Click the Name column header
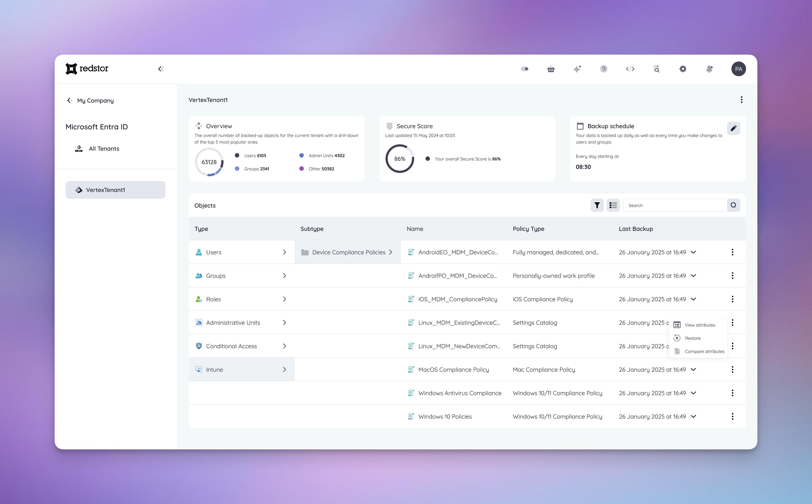 coord(415,229)
